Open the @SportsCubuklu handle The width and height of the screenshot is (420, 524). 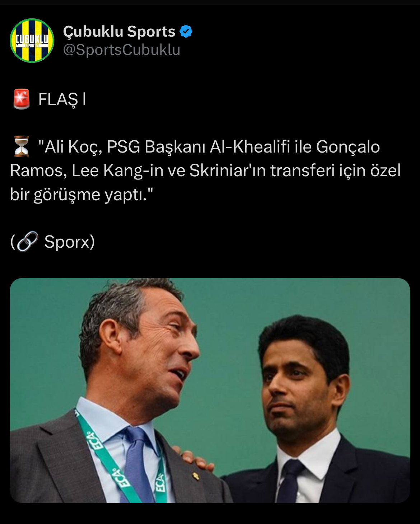122,50
